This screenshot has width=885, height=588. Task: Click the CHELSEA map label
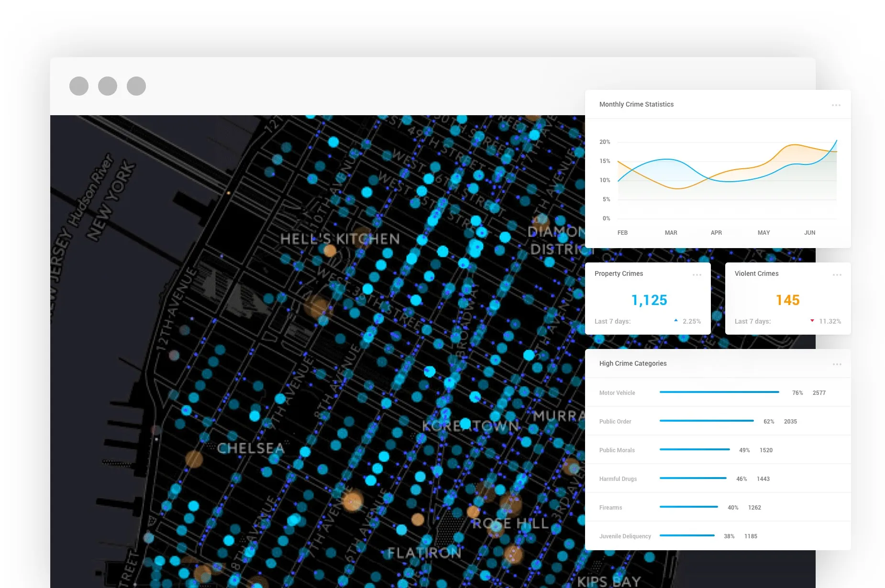[x=251, y=448]
